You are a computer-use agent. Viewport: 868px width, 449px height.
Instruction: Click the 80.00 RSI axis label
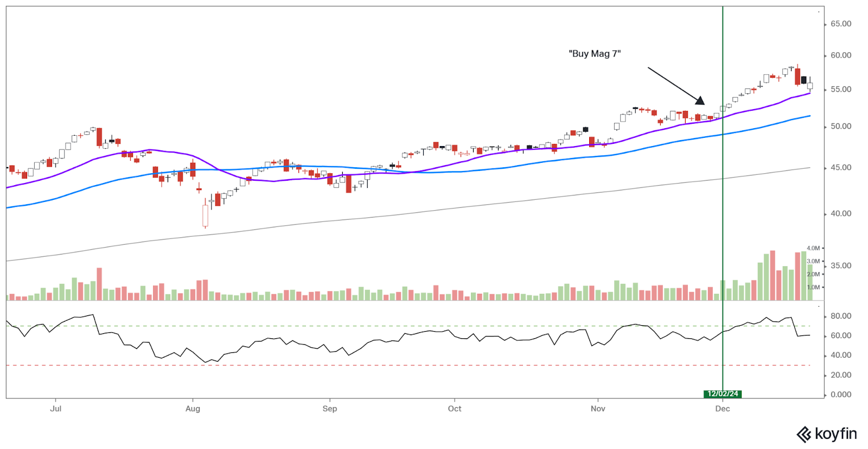(841, 316)
